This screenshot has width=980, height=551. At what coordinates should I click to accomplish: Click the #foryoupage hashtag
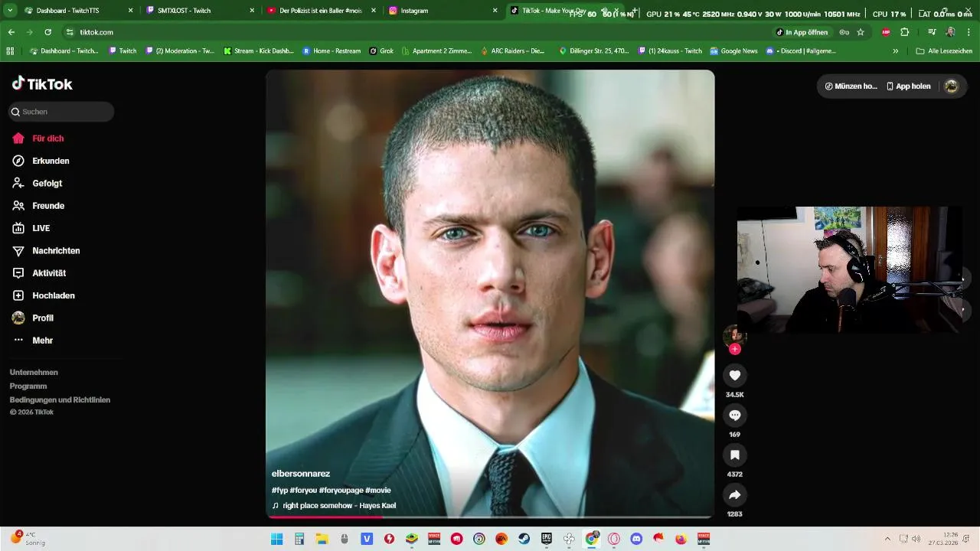(x=341, y=490)
